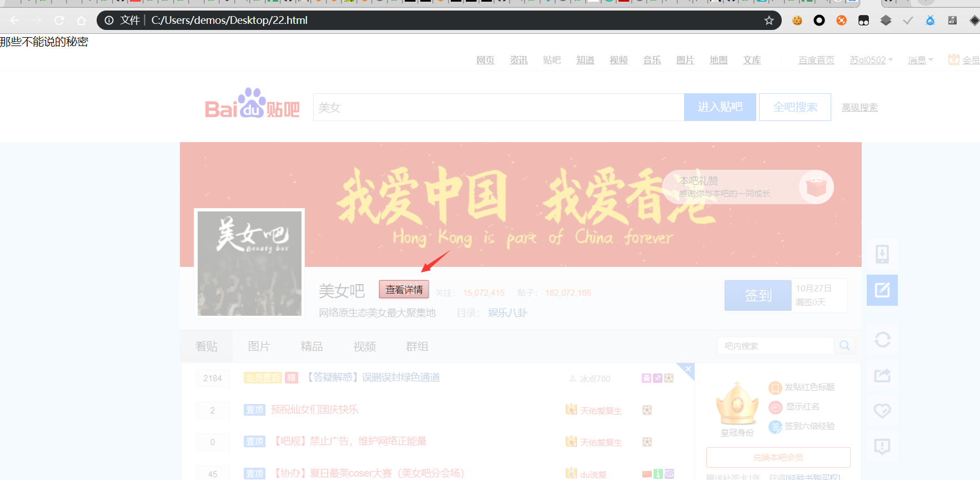The width and height of the screenshot is (980, 480).
Task: Click the refresh sidebar icon
Action: [x=882, y=340]
